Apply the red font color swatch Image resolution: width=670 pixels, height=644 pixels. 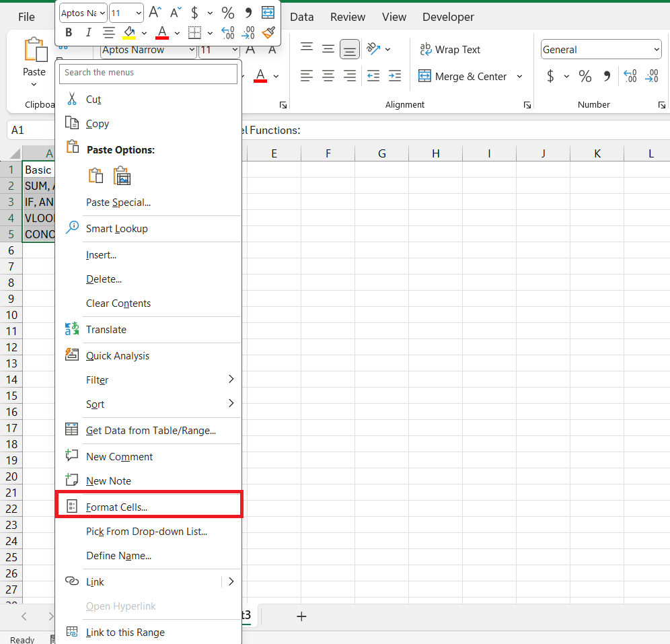(161, 32)
